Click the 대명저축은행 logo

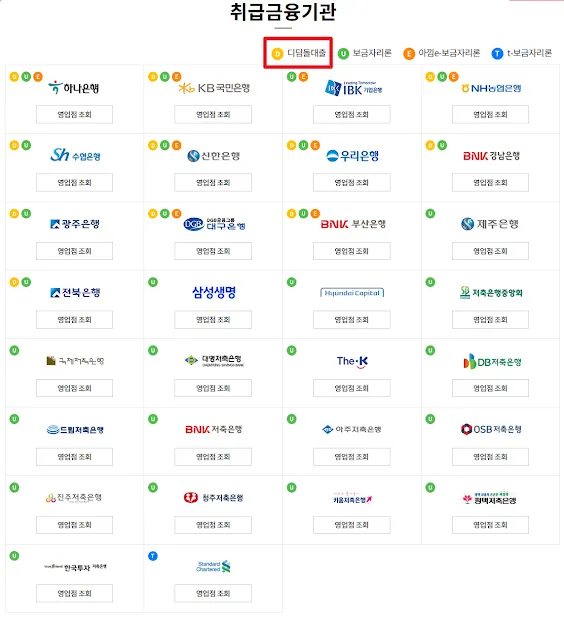pos(214,361)
